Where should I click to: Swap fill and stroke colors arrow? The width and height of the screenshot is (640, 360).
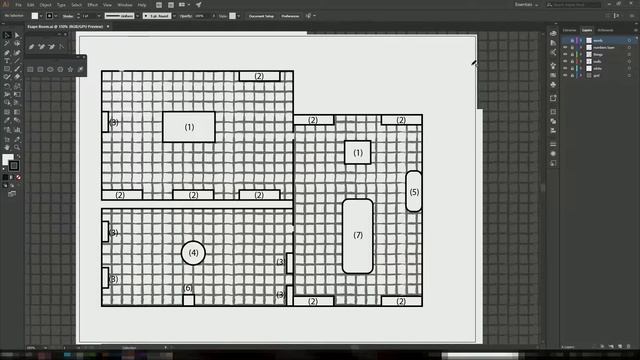click(18, 156)
